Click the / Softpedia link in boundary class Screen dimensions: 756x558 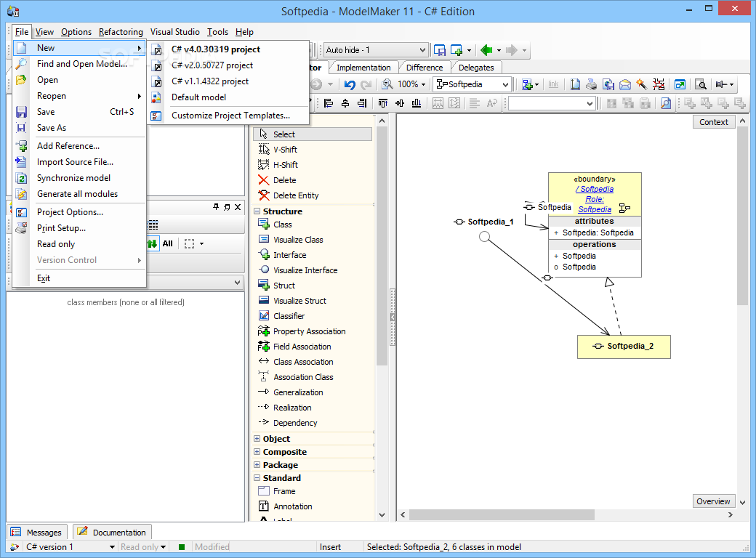(x=595, y=189)
